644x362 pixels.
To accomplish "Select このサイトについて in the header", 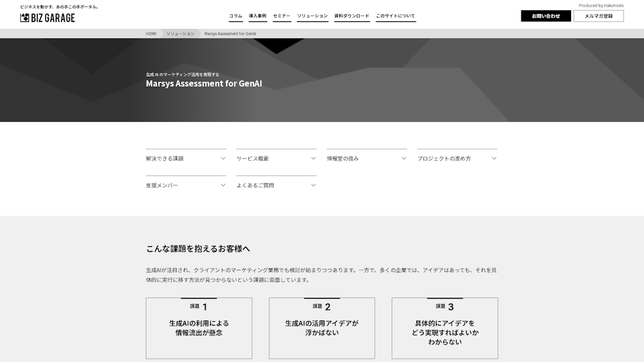I will [x=396, y=16].
